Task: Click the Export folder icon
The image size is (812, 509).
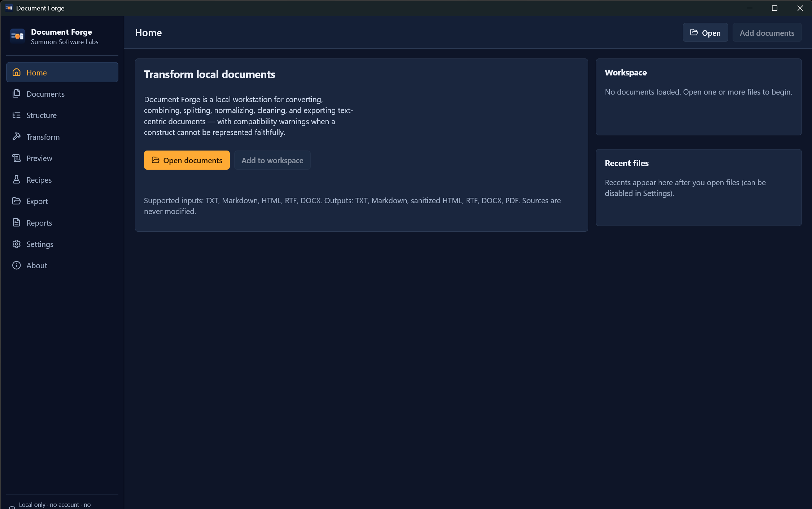Action: [x=16, y=201]
